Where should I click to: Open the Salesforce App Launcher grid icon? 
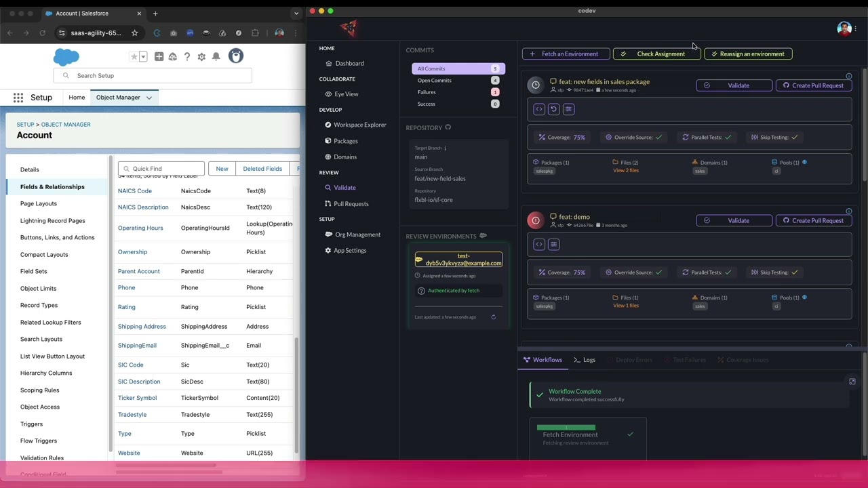point(18,98)
